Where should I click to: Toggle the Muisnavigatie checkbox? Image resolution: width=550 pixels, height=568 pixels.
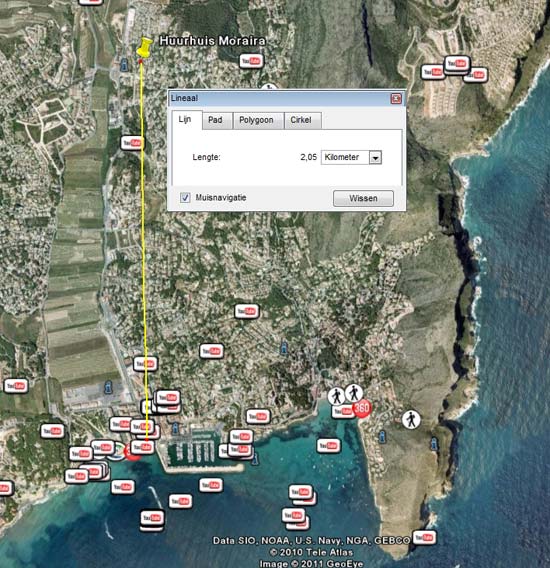(186, 197)
